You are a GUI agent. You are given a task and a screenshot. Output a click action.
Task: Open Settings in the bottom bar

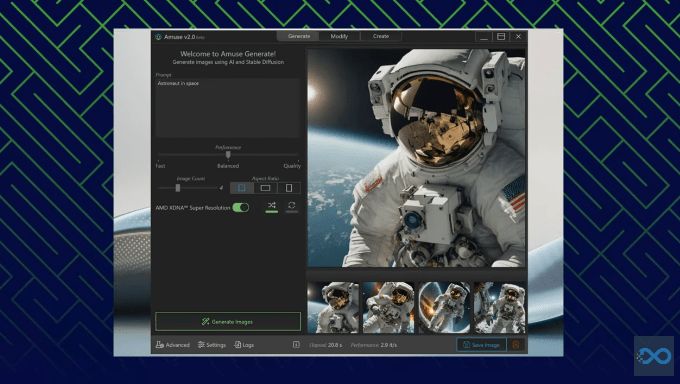click(x=212, y=345)
